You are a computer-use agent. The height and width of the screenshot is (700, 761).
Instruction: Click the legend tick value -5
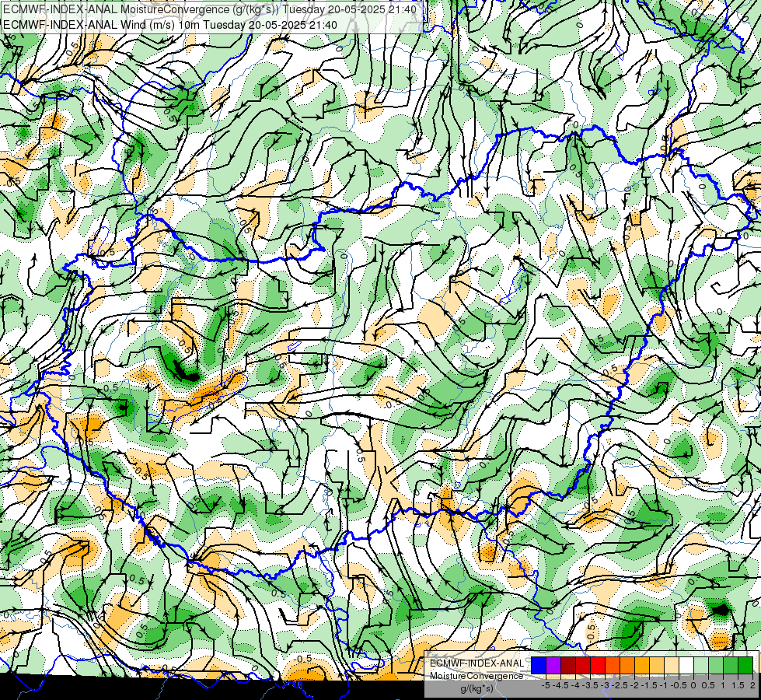tap(546, 685)
